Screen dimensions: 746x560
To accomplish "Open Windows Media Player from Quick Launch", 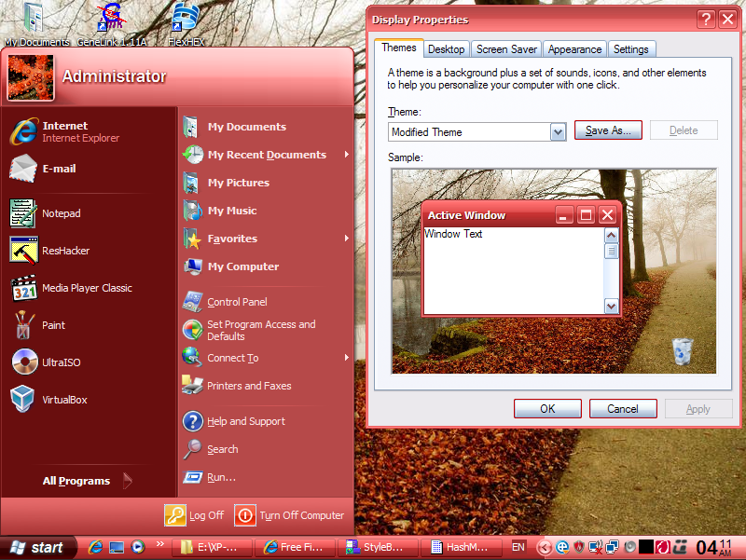I will click(x=138, y=547).
